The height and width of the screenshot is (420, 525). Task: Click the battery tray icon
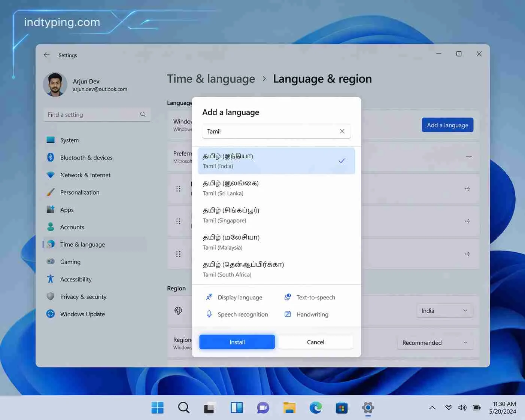pyautogui.click(x=477, y=408)
